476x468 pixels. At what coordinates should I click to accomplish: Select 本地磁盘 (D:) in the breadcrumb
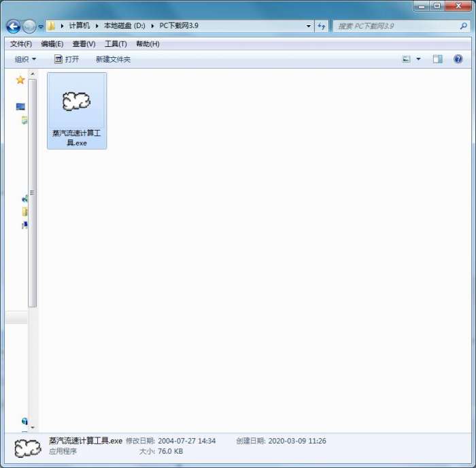coord(124,26)
